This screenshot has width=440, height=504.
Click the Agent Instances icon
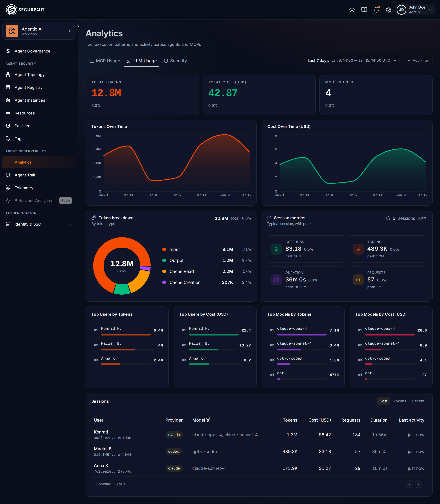pos(8,100)
